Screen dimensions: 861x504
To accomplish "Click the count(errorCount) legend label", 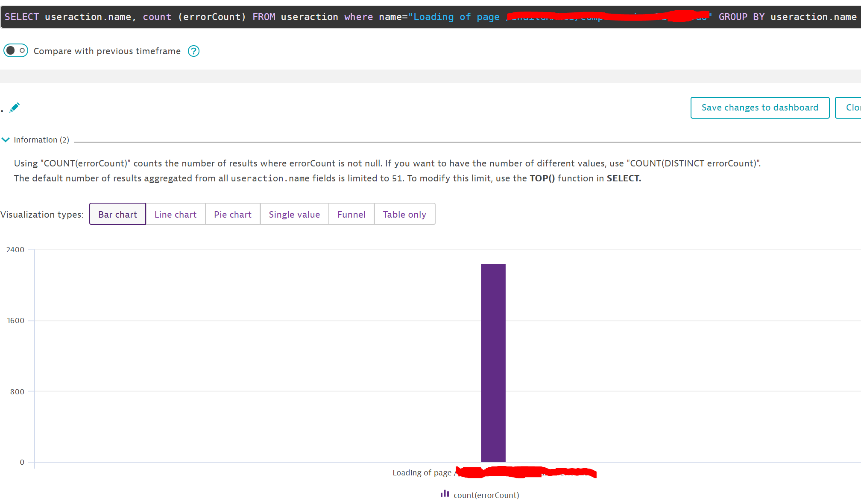I will [x=486, y=495].
